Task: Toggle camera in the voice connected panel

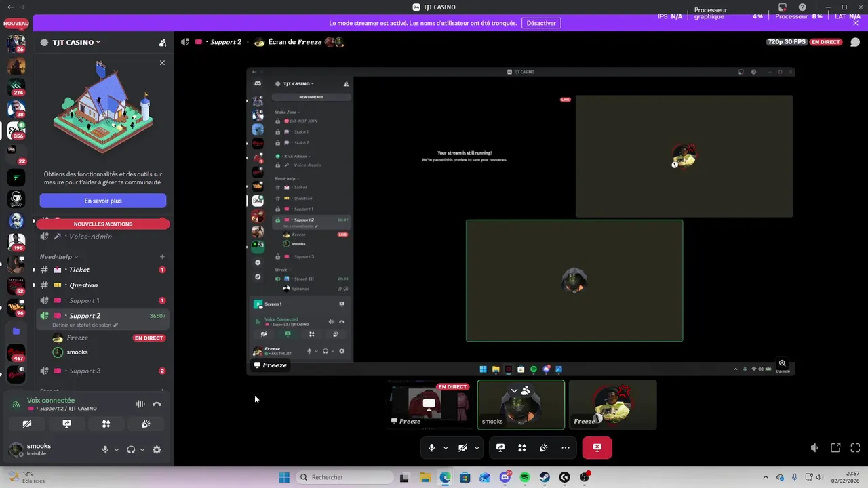Action: click(27, 424)
